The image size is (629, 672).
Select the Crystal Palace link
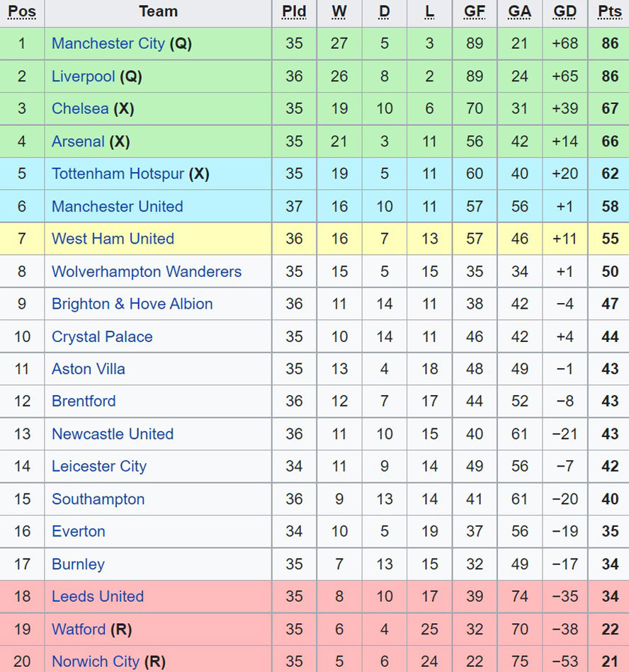(102, 337)
